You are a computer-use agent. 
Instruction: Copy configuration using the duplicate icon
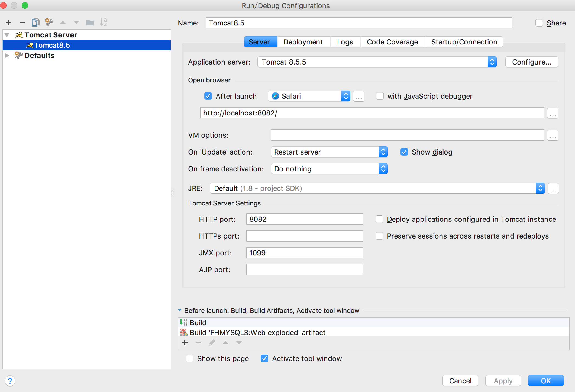pyautogui.click(x=35, y=22)
